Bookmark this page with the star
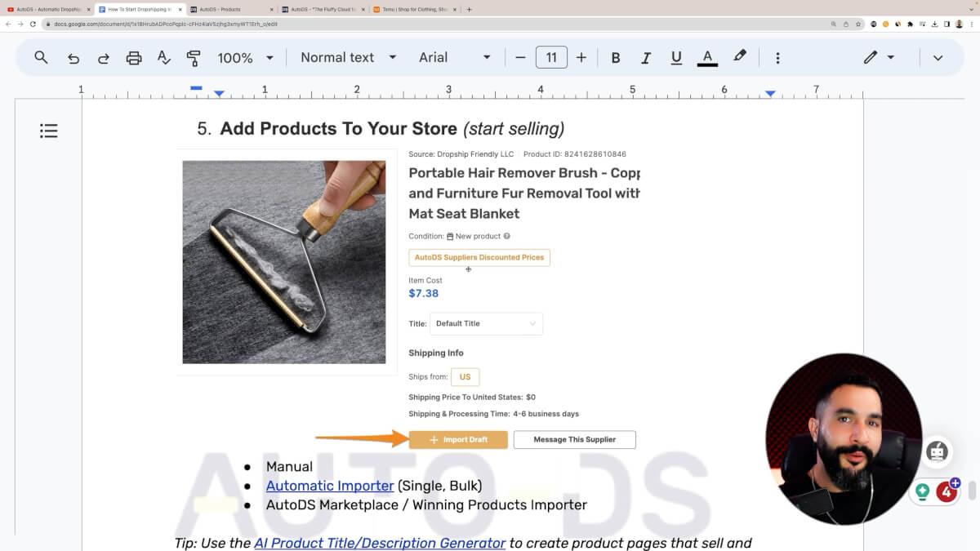980x551 pixels. point(857,24)
